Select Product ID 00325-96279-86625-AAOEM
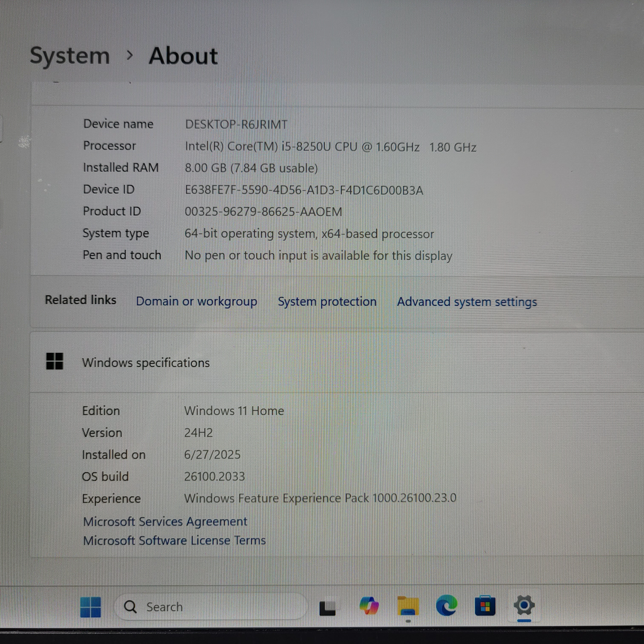The height and width of the screenshot is (644, 644). [x=263, y=212]
